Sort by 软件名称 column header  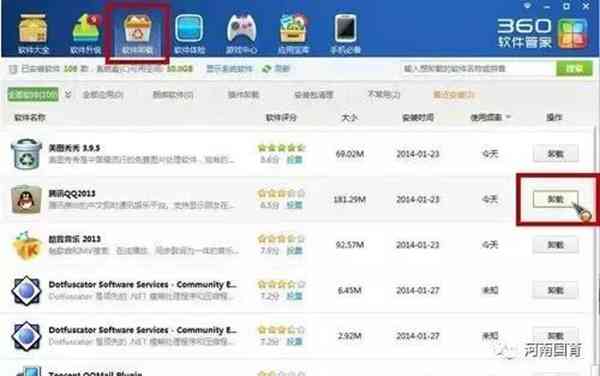tap(30, 117)
